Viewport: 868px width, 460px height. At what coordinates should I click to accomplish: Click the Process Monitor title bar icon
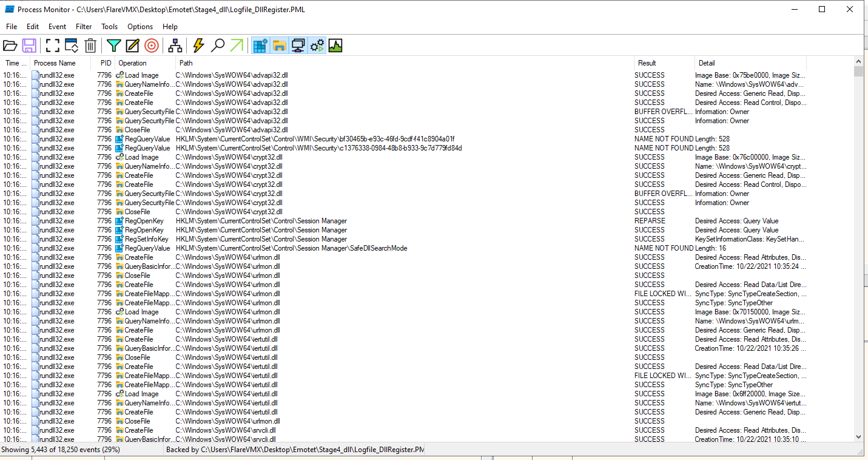point(9,9)
